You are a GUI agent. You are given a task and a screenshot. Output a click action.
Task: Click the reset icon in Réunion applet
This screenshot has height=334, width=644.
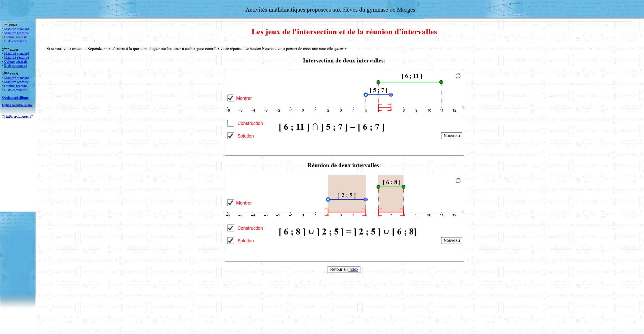click(x=458, y=181)
